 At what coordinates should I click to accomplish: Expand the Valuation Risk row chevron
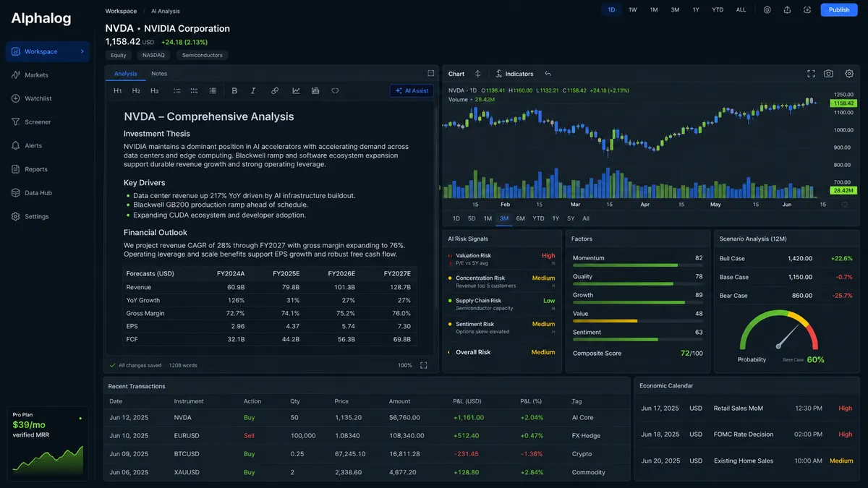pos(553,264)
